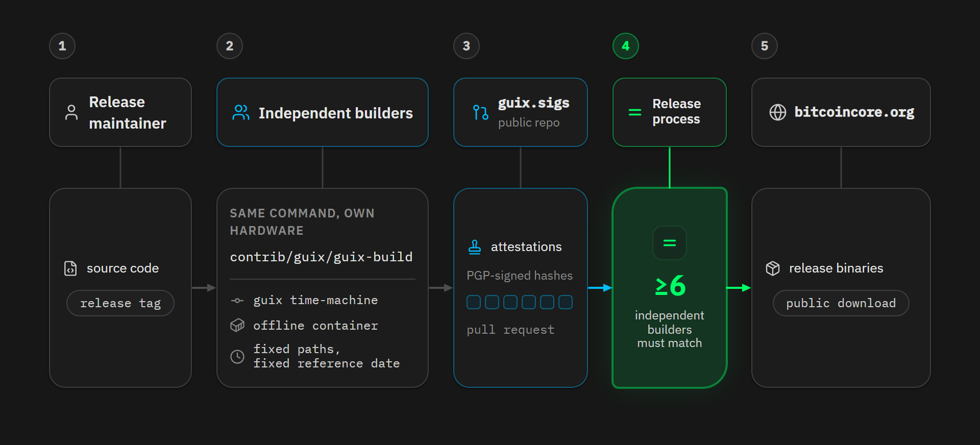980x445 pixels.
Task: Click the stamp icon beside attestations
Action: click(x=475, y=247)
